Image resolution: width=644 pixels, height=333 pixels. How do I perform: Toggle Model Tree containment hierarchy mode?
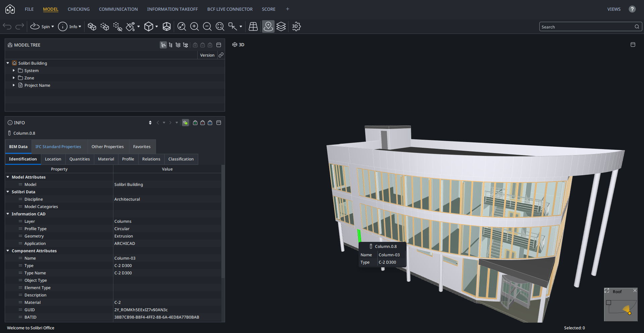pyautogui.click(x=163, y=45)
